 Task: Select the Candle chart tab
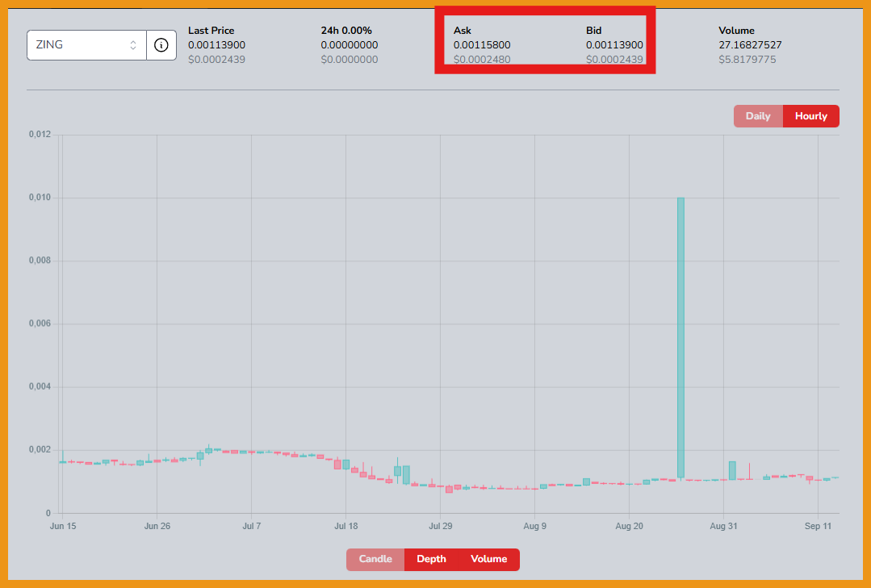click(375, 559)
